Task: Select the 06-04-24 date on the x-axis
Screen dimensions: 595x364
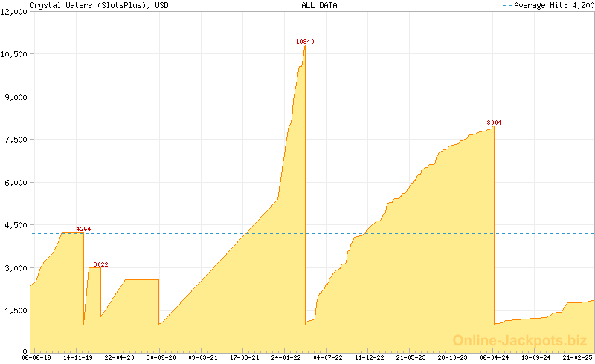Action: pos(494,357)
